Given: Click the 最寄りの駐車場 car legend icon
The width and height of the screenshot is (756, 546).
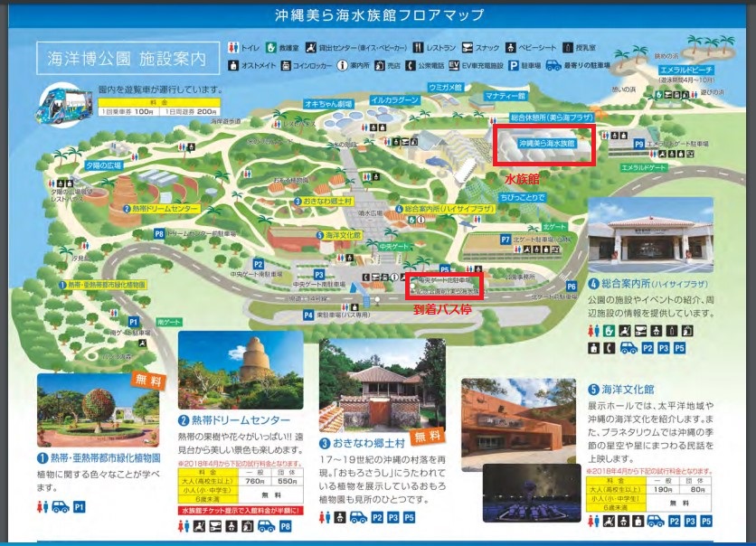Looking at the screenshot, I should pyautogui.click(x=553, y=65).
